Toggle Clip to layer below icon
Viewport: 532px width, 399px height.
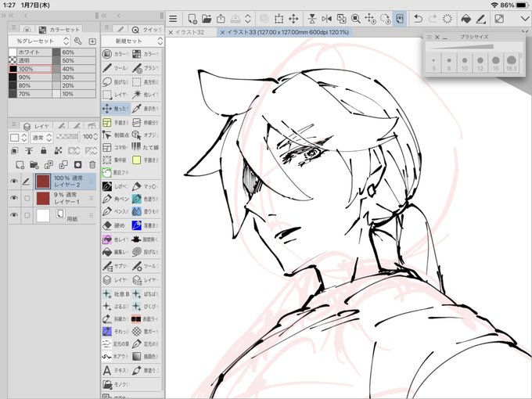(x=15, y=151)
